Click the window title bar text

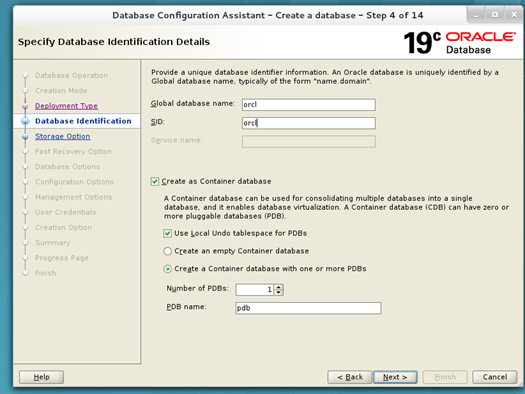coord(268,15)
